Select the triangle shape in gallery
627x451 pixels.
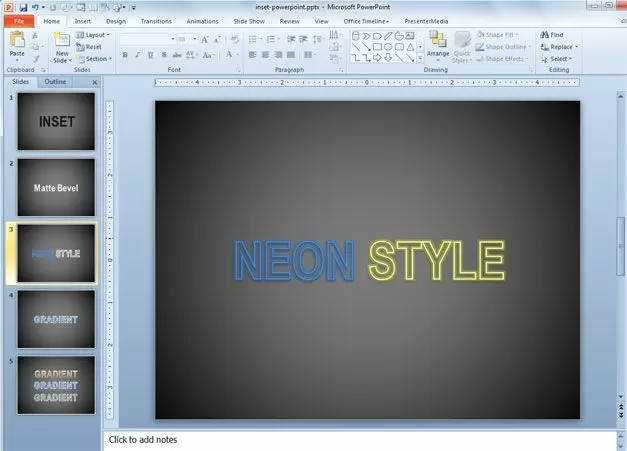coord(410,47)
